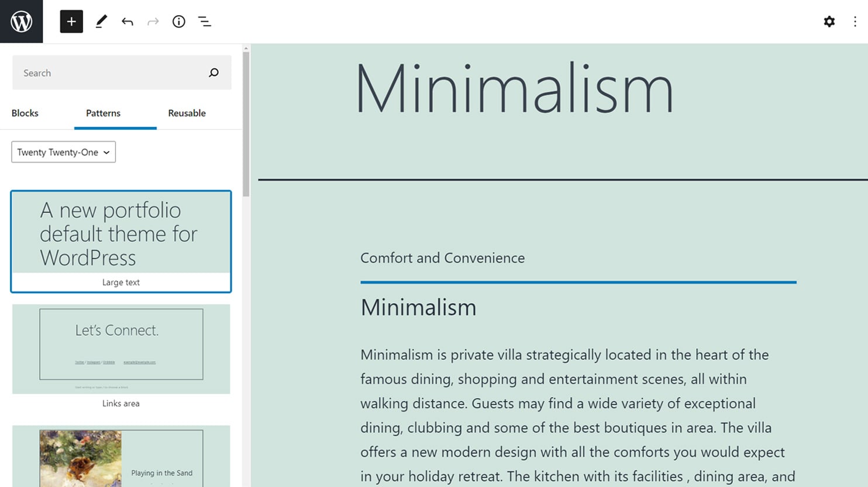
Task: Open the List View icon
Action: coord(204,22)
